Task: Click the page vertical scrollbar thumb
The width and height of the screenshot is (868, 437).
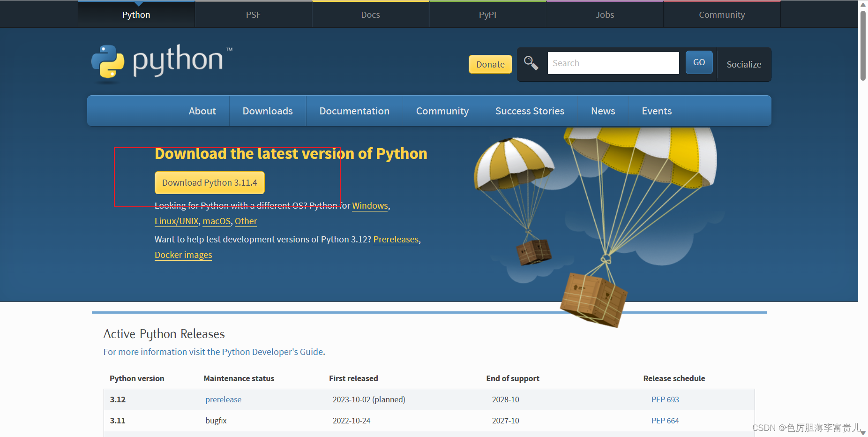Action: coord(863,45)
